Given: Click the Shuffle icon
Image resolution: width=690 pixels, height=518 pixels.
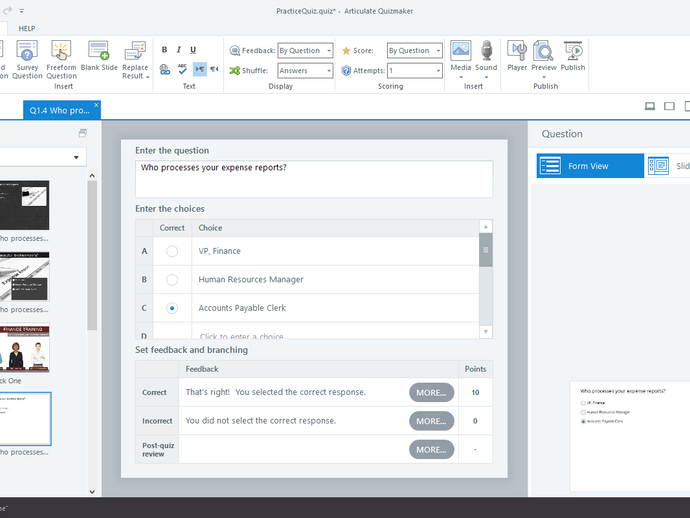Looking at the screenshot, I should (235, 70).
